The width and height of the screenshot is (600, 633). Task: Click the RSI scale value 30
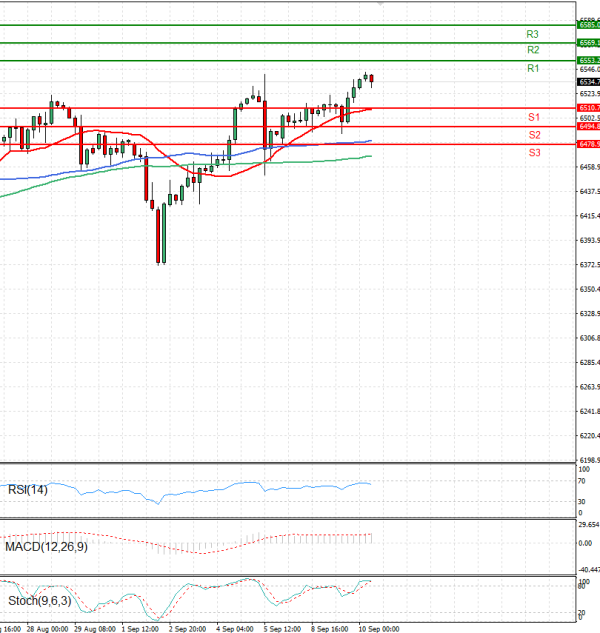(x=582, y=501)
